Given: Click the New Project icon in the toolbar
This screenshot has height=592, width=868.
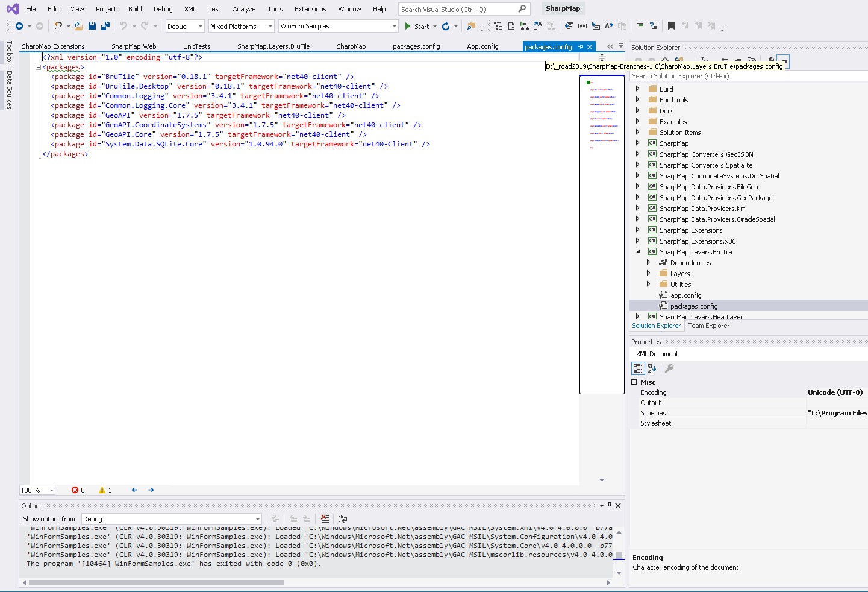Looking at the screenshot, I should click(58, 26).
